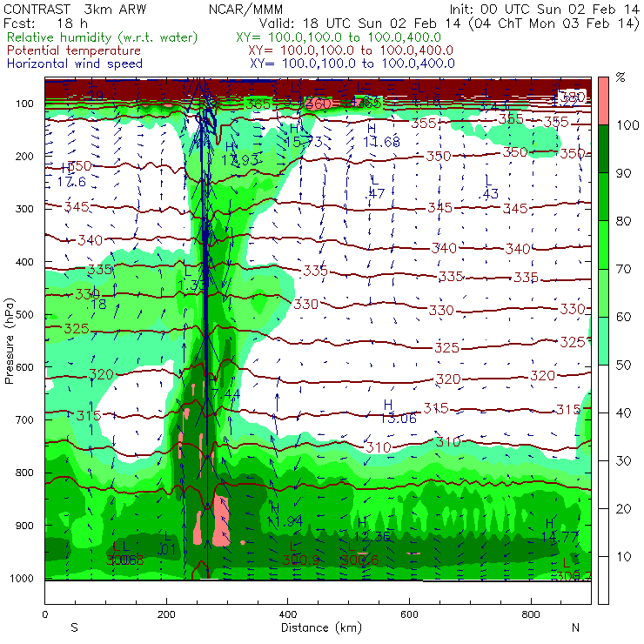
Task: Click the 'Fcst: 18 h' forecast label
Action: (x=45, y=23)
